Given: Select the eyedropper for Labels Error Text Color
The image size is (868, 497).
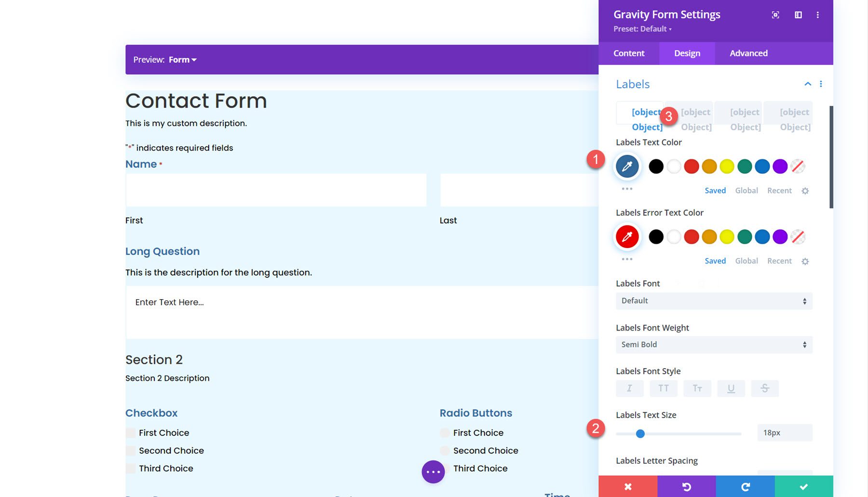Looking at the screenshot, I should 627,236.
